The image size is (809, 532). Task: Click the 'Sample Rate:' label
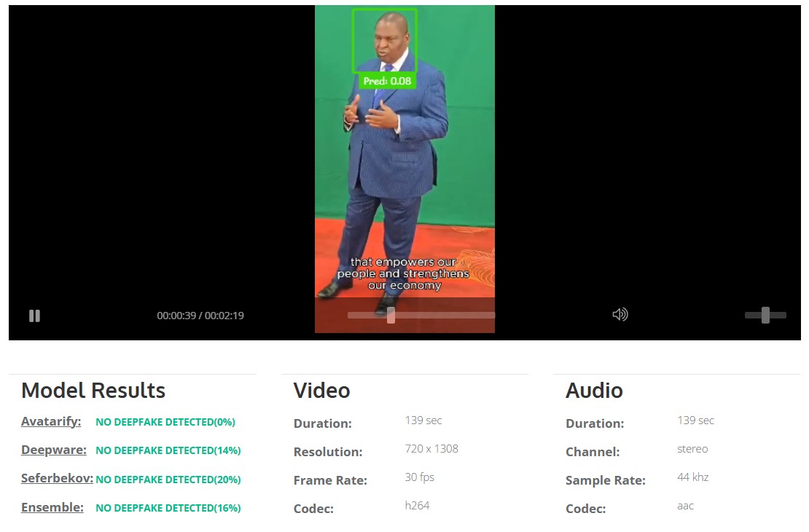coord(605,480)
